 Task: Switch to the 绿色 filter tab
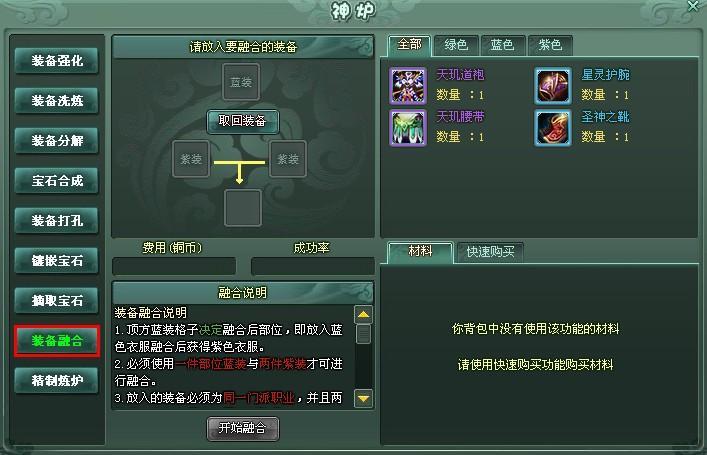click(456, 45)
